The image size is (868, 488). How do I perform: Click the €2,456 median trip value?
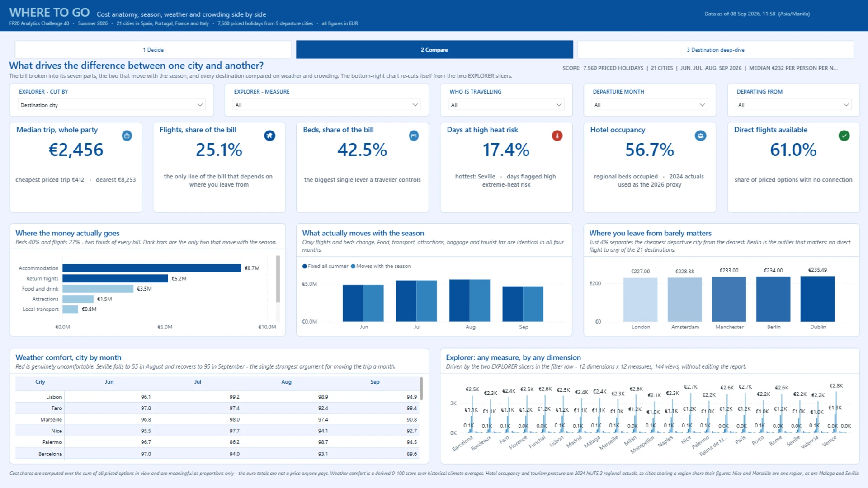[x=76, y=150]
